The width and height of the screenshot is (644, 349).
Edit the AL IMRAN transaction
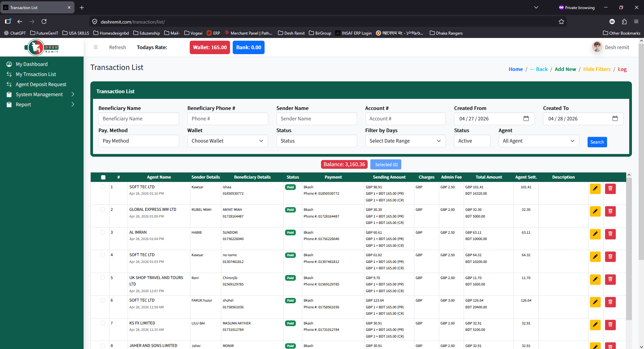coord(595,234)
